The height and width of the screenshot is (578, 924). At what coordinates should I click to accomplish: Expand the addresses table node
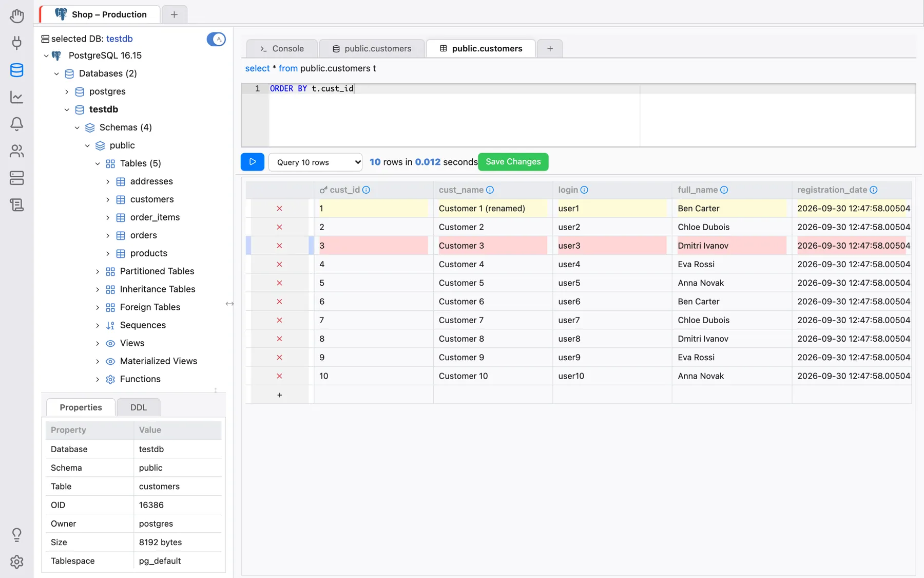coord(108,181)
